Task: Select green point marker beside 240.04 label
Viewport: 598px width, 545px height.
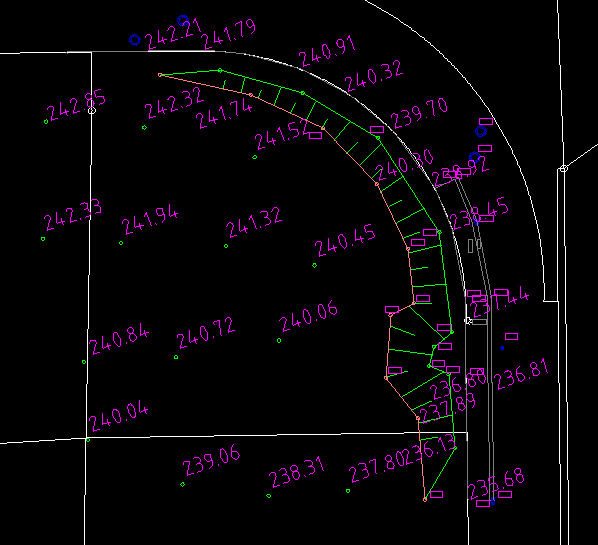Action: 88,440
